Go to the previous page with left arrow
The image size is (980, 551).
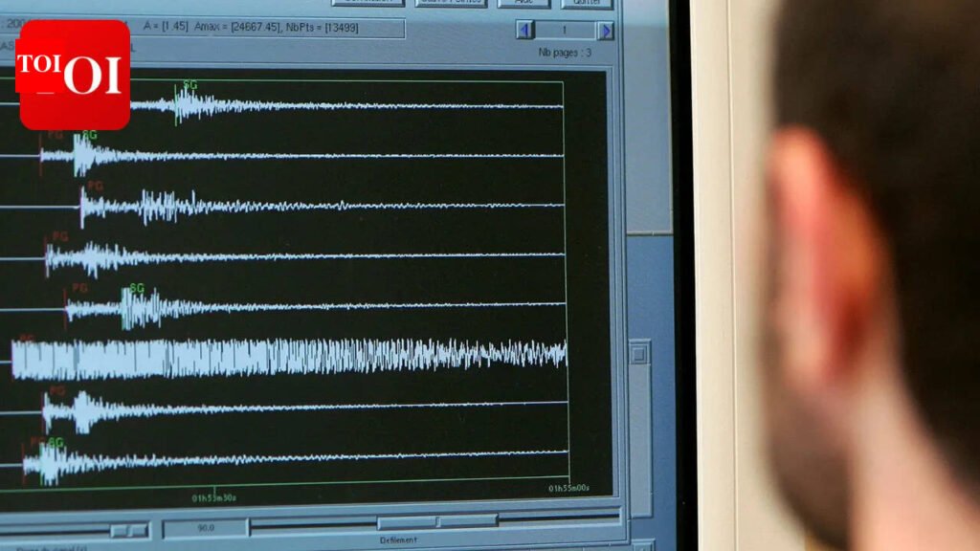click(525, 30)
